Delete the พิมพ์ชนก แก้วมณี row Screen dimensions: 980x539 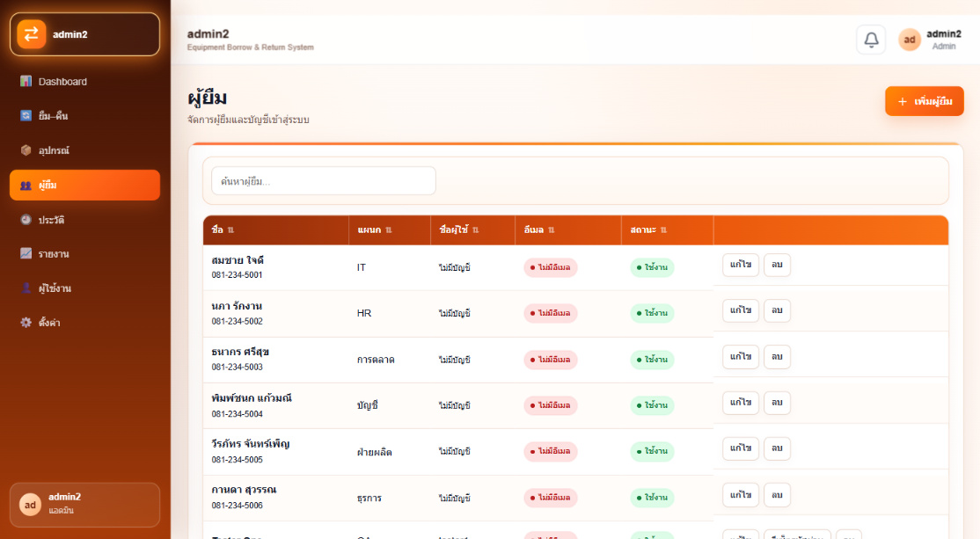[x=777, y=402]
